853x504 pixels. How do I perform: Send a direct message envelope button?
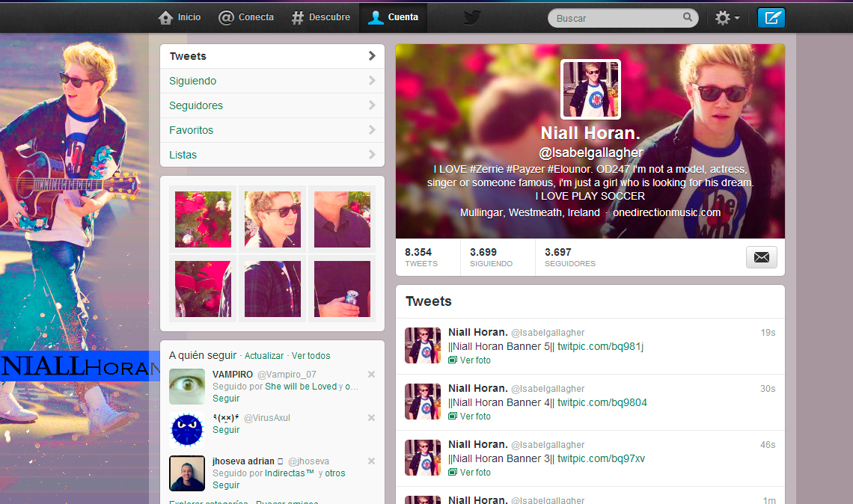(762, 257)
